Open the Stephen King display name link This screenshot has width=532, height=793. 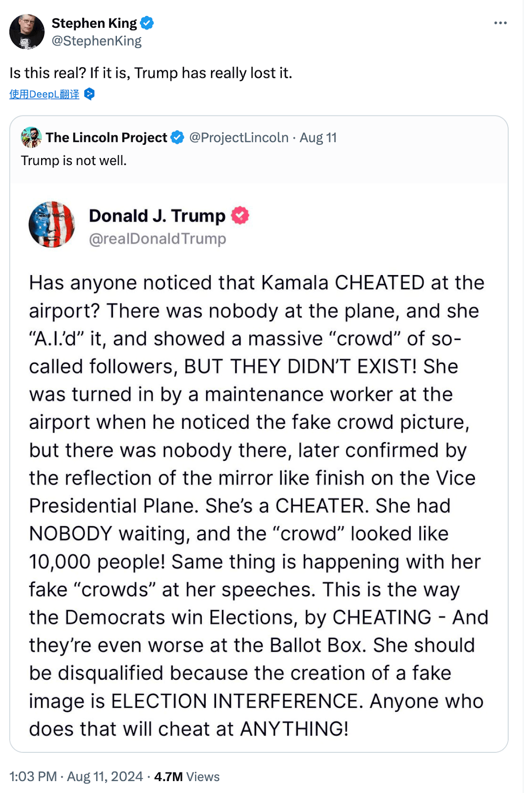pos(94,23)
